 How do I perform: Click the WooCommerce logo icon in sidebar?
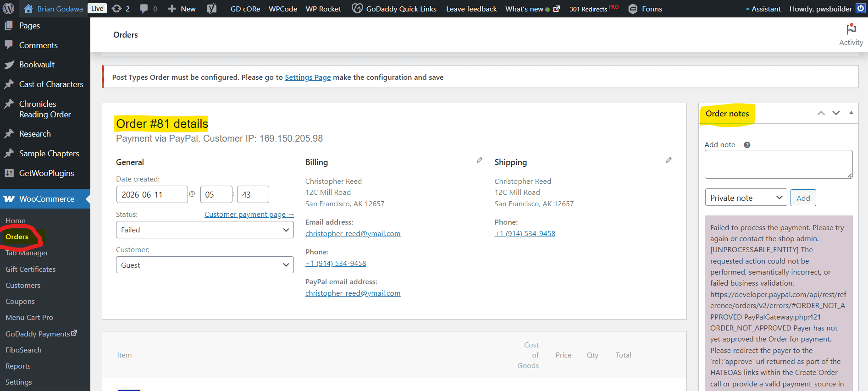pos(9,199)
